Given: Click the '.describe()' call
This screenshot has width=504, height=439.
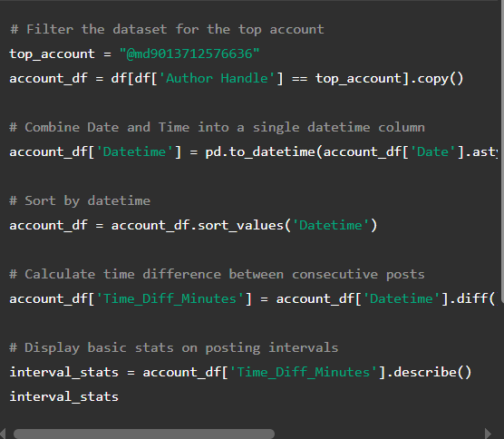Looking at the screenshot, I should click(429, 372).
